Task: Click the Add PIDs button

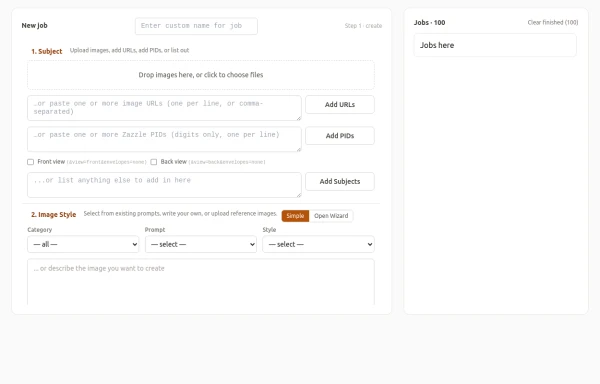Action: [x=340, y=136]
